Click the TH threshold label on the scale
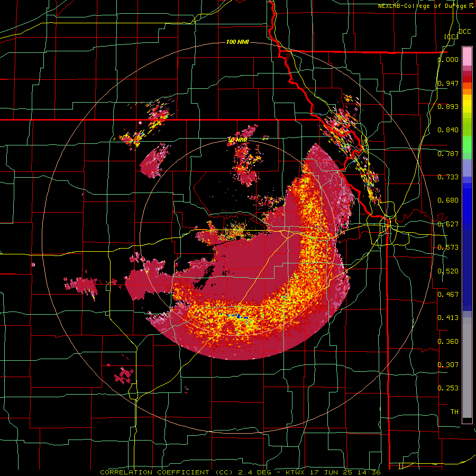The image size is (476, 476). coord(454,412)
